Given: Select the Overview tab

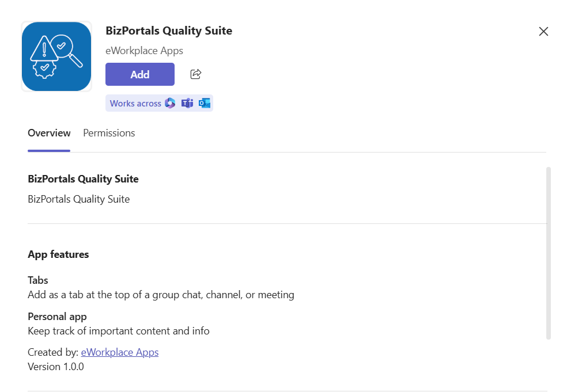Looking at the screenshot, I should click(49, 133).
